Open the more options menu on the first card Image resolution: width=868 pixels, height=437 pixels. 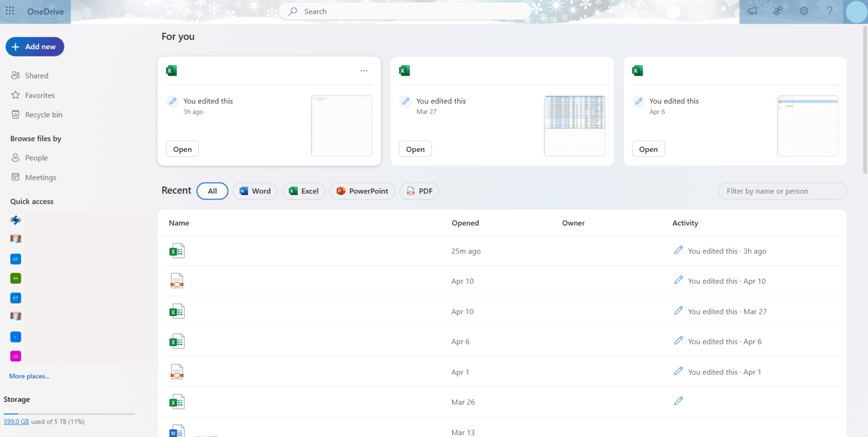pyautogui.click(x=364, y=70)
